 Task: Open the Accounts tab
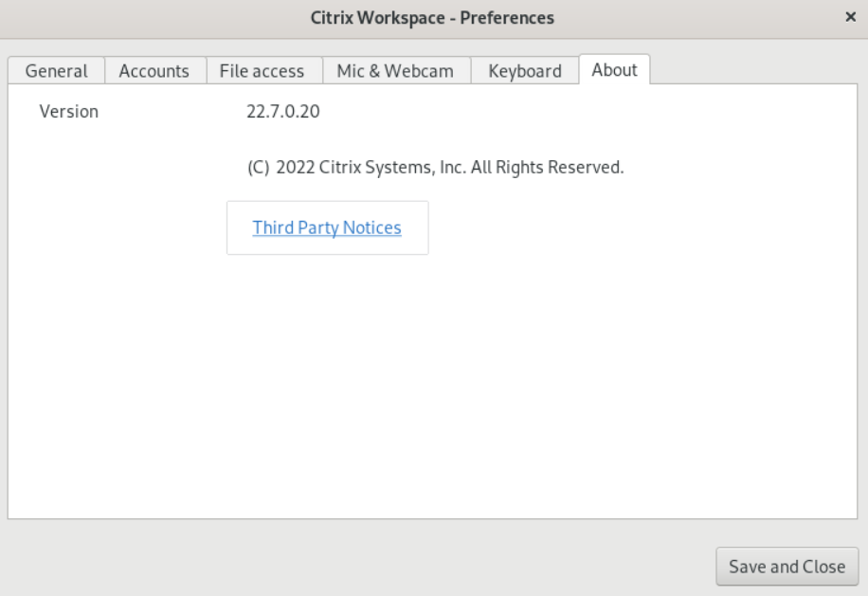[154, 71]
